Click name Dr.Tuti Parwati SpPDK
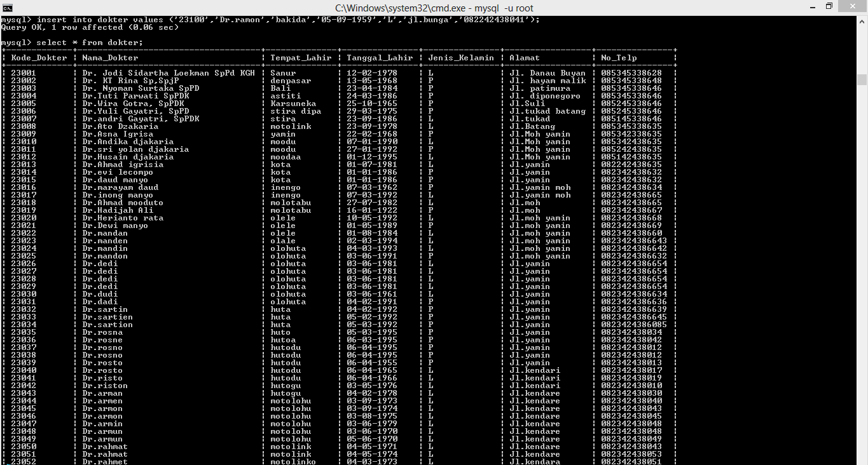 point(135,96)
